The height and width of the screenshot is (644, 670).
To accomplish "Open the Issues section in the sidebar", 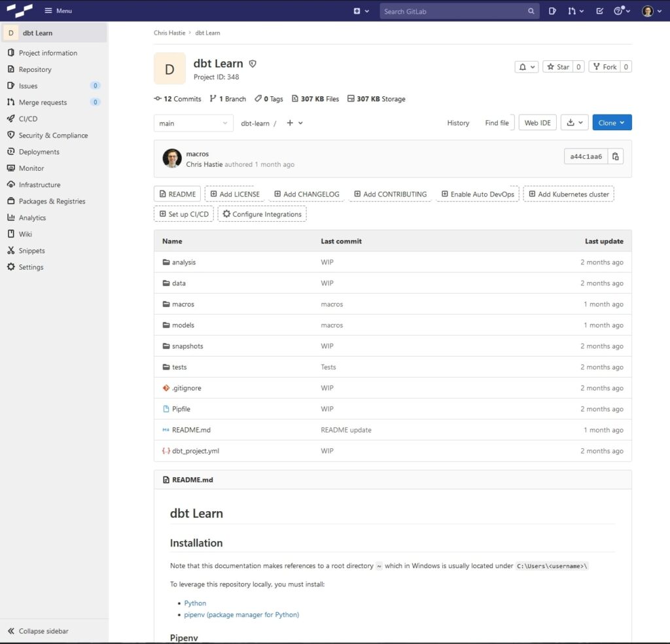I will tap(27, 86).
